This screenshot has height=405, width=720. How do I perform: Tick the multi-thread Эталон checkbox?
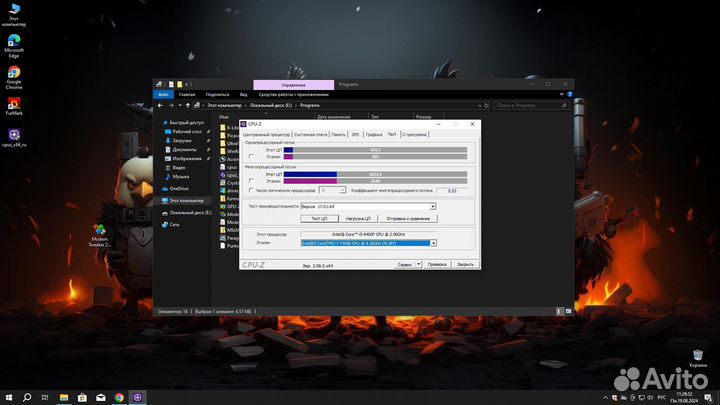click(x=251, y=181)
